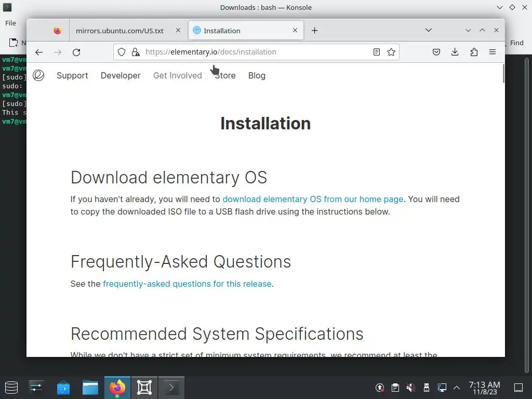The image size is (532, 399).
Task: Open the extensions puzzle-piece icon
Action: 474,52
